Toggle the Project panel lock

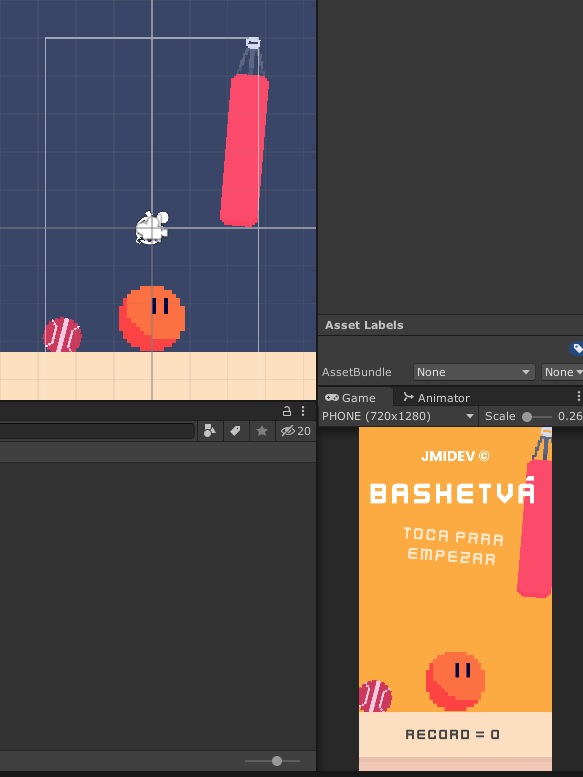287,411
